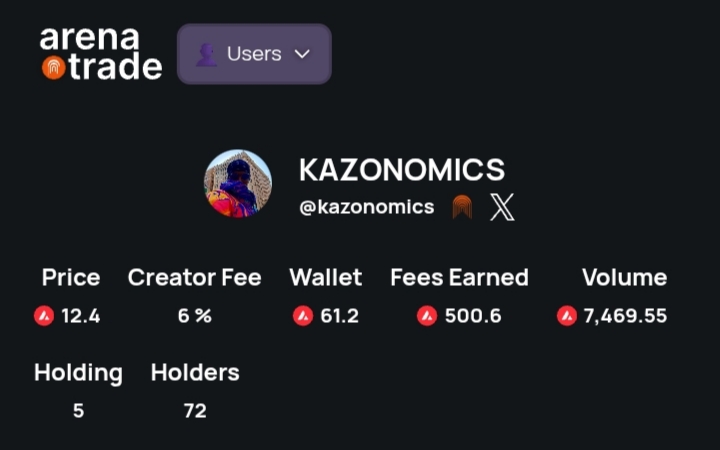Click the @kazonomics handle
720x450 pixels.
pyautogui.click(x=367, y=207)
